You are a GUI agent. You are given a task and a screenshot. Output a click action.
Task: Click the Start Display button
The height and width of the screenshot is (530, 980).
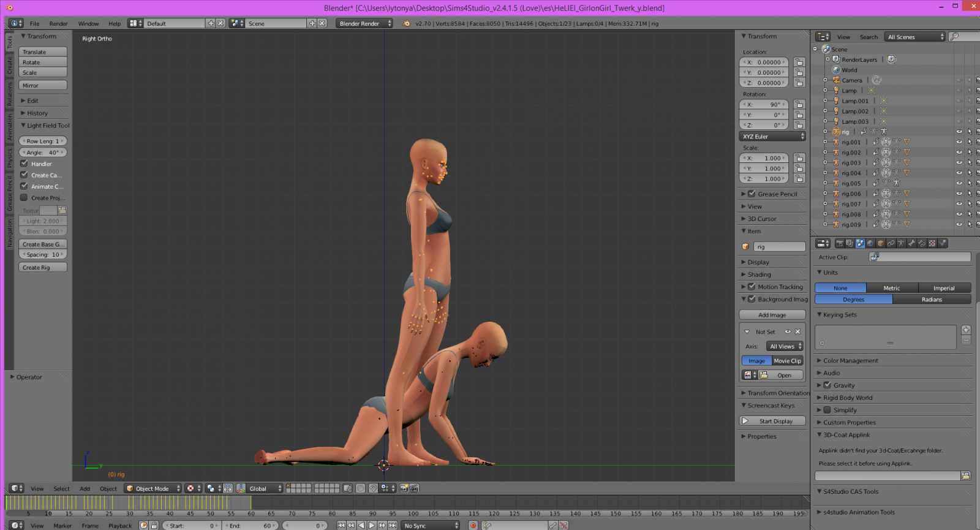click(x=772, y=421)
